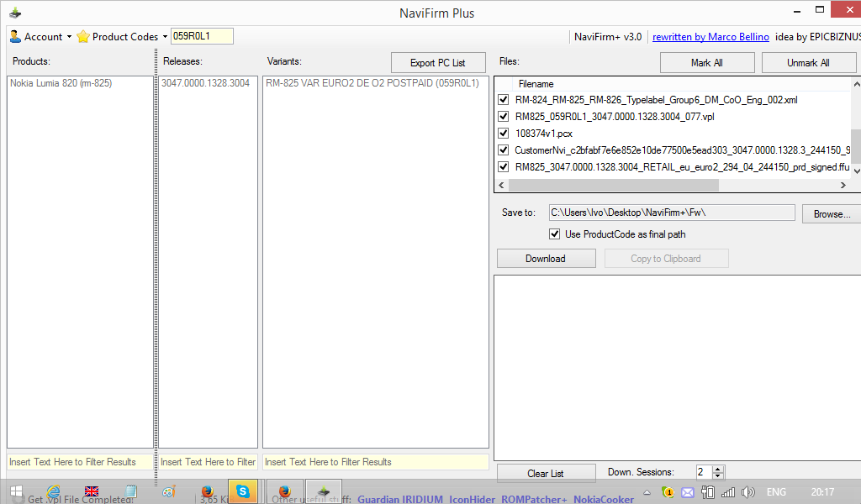The height and width of the screenshot is (504, 861).
Task: Open the Account dropdown menu
Action: tap(69, 37)
